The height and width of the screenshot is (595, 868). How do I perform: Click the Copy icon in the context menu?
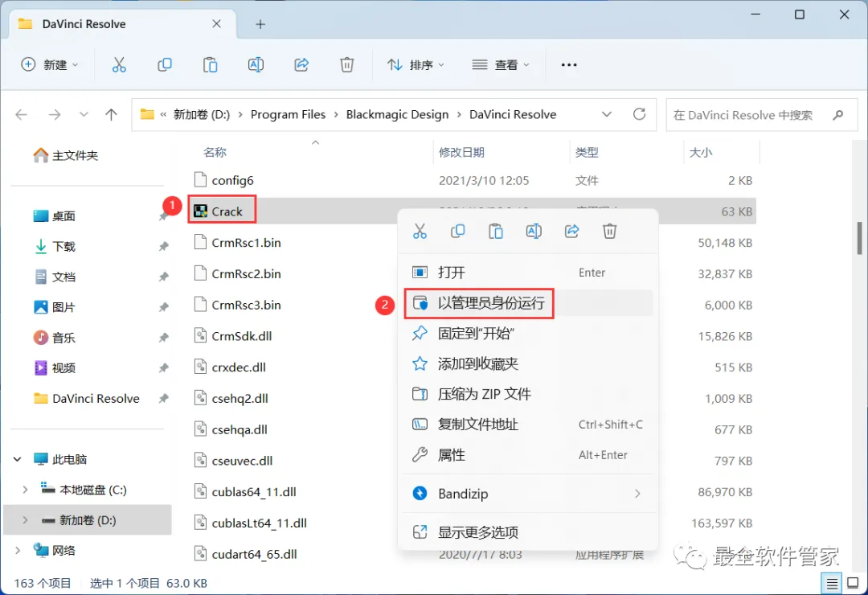coord(457,231)
